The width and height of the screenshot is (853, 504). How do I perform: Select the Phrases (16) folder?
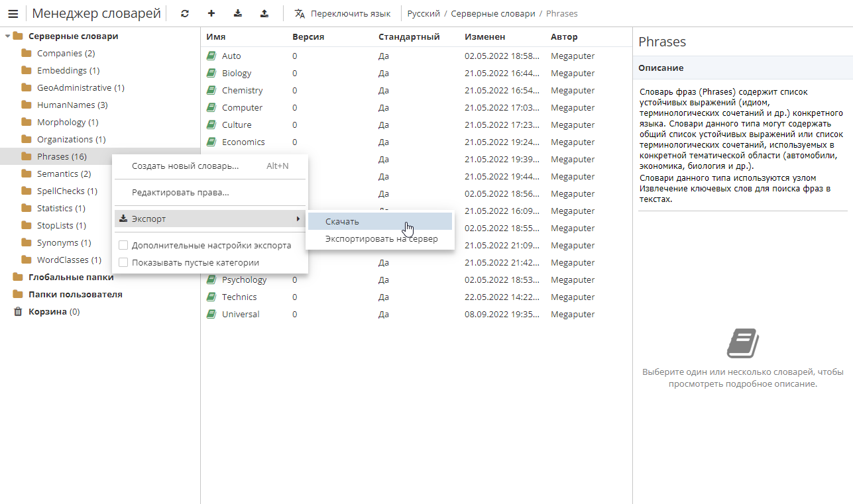click(x=62, y=156)
